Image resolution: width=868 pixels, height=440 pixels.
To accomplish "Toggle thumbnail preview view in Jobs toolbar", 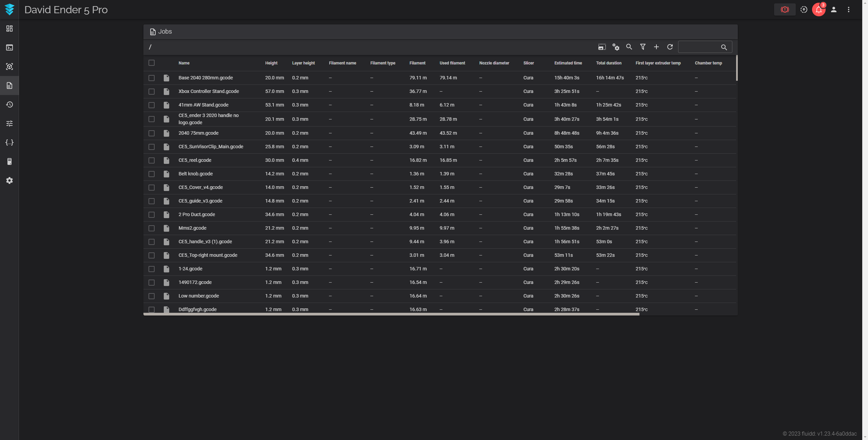I will 601,47.
